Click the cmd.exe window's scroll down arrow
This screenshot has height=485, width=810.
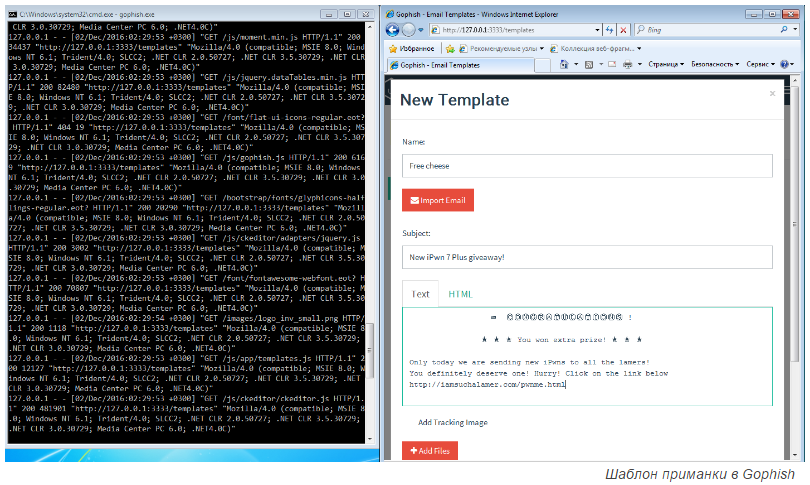coord(370,439)
